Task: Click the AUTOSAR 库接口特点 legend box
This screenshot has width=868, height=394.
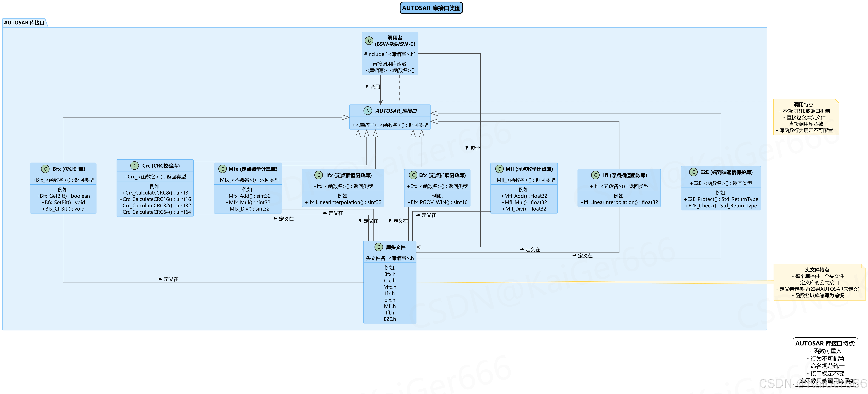Action: pos(825,362)
